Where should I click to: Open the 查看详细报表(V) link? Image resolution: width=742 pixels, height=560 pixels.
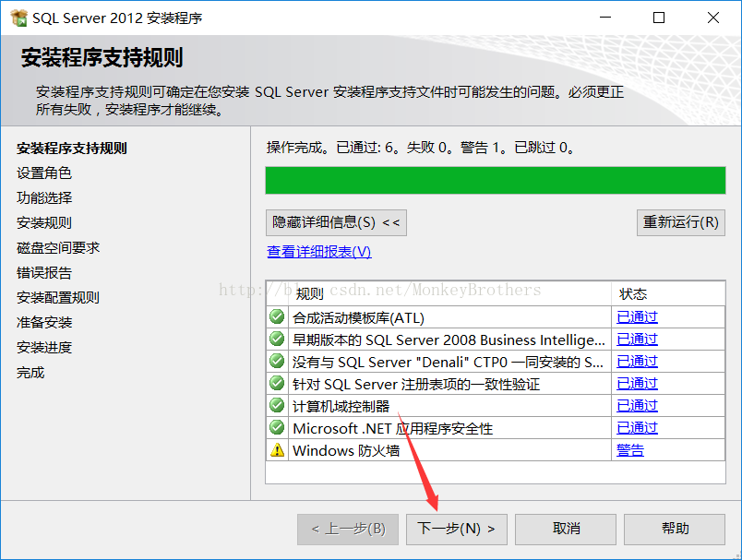coord(319,252)
